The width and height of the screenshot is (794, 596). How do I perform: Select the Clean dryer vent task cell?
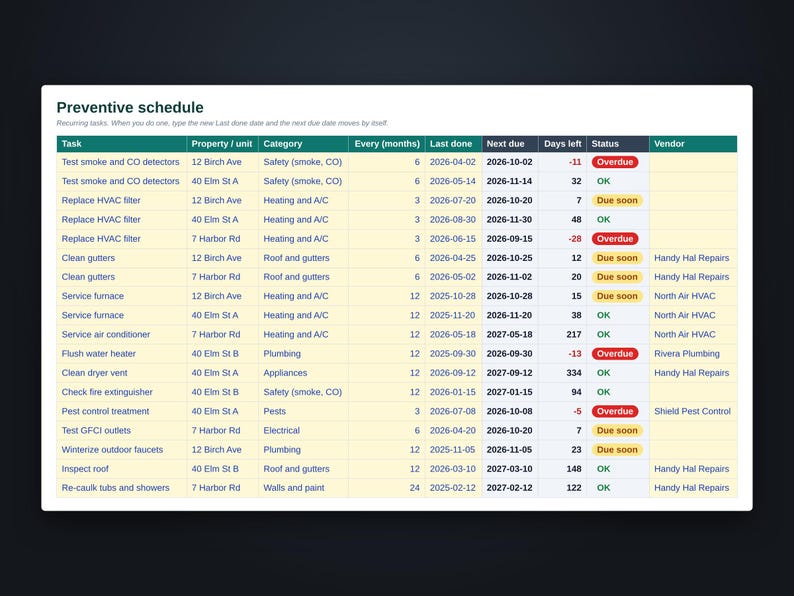(122, 373)
